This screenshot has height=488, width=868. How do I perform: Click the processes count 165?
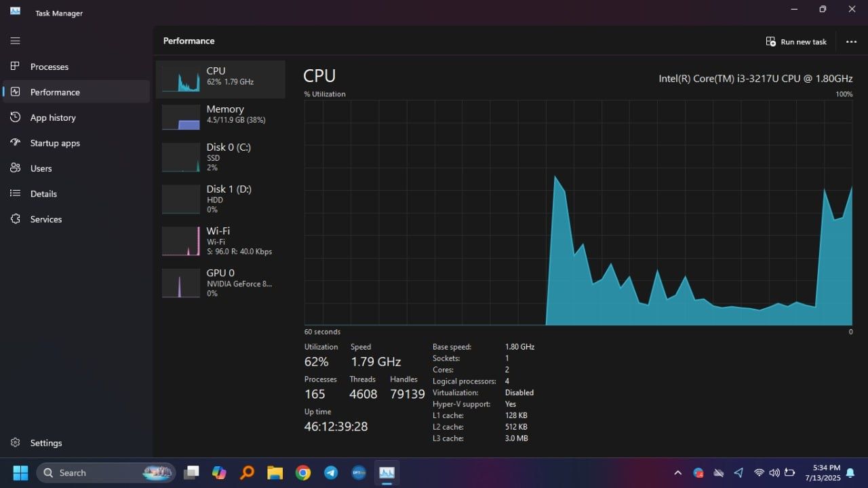tap(315, 394)
